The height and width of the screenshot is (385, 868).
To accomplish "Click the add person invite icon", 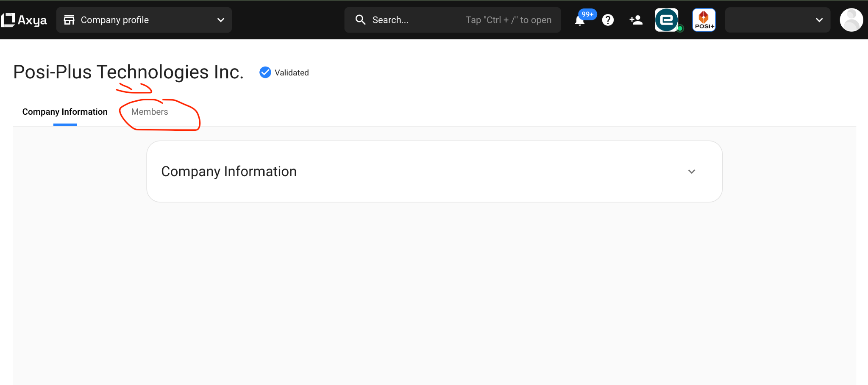I will 636,20.
